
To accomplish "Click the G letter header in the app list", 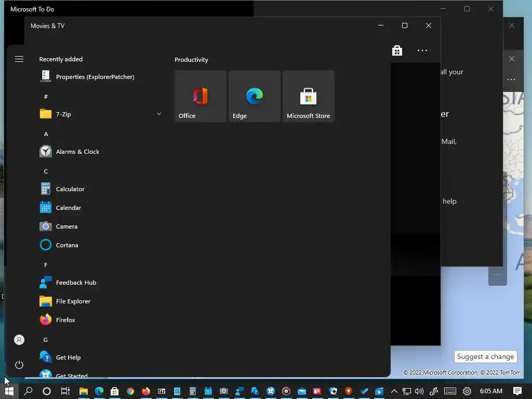I will [46, 340].
